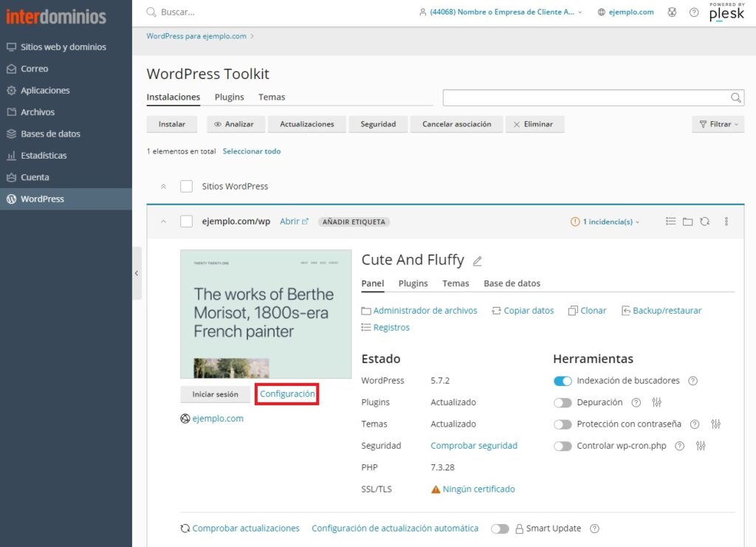Click the Buscar... field in top bar

(x=178, y=12)
